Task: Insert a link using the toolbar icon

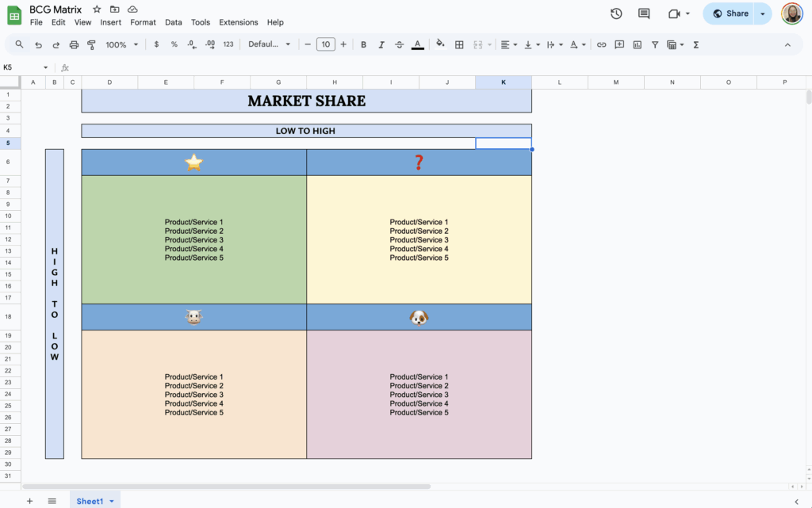Action: pyautogui.click(x=601, y=44)
